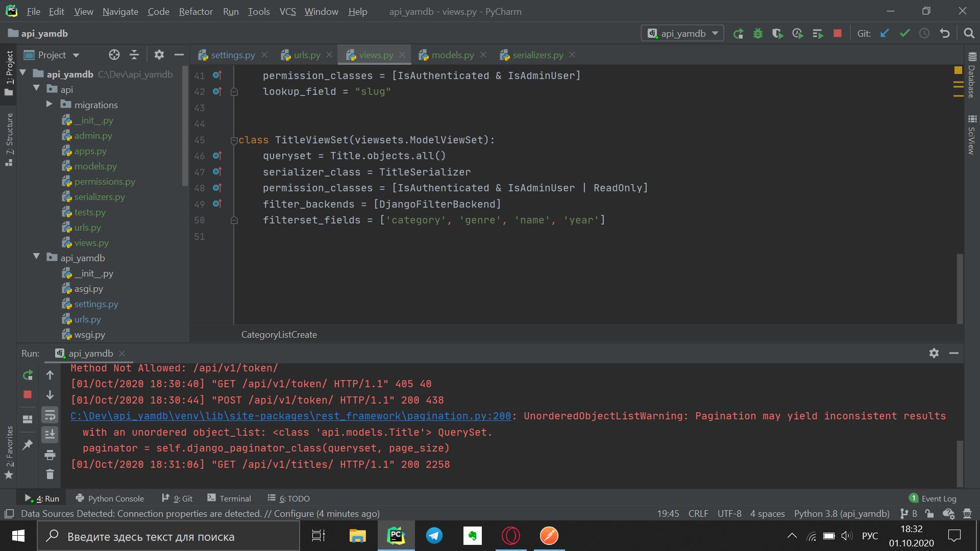Click the red Stop button in toolbar
Viewport: 980px width, 551px height.
(x=838, y=34)
